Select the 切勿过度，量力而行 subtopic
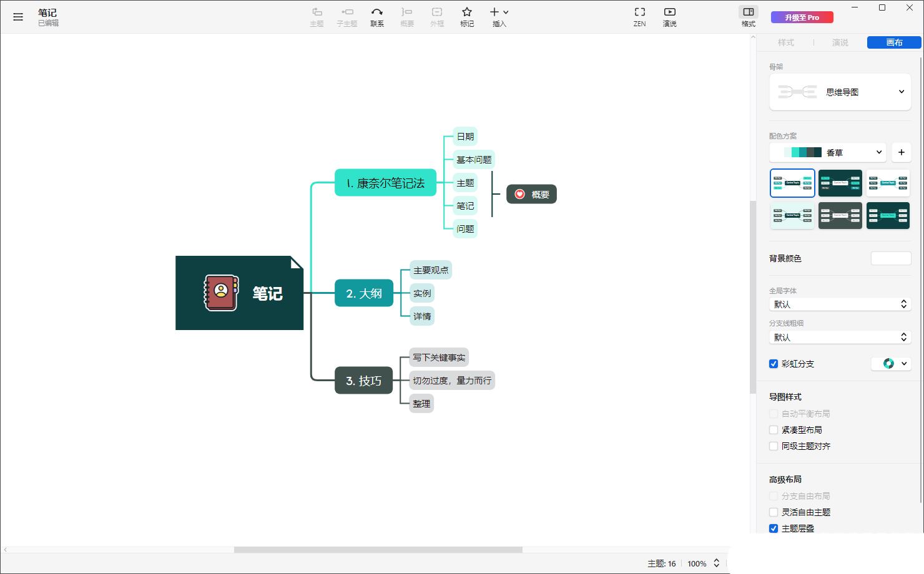Image resolution: width=924 pixels, height=574 pixels. [452, 381]
